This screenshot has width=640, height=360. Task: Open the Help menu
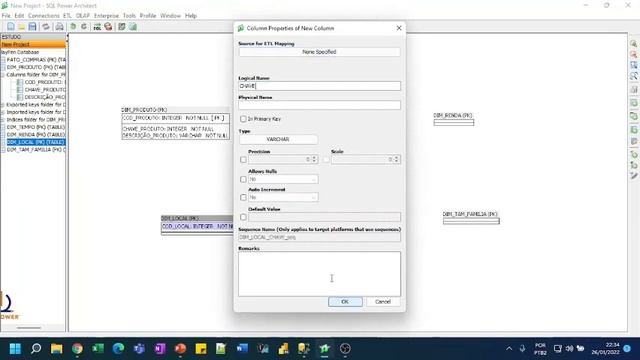coord(191,16)
